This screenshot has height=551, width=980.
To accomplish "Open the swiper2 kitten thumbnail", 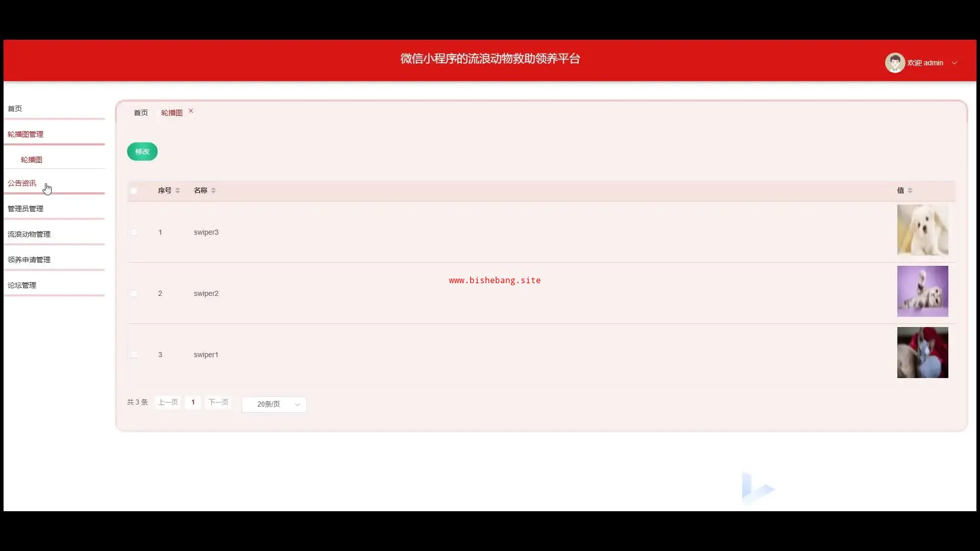I will tap(922, 291).
